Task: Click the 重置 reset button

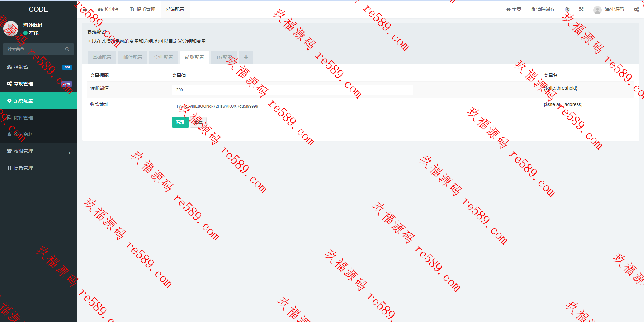Action: [198, 122]
